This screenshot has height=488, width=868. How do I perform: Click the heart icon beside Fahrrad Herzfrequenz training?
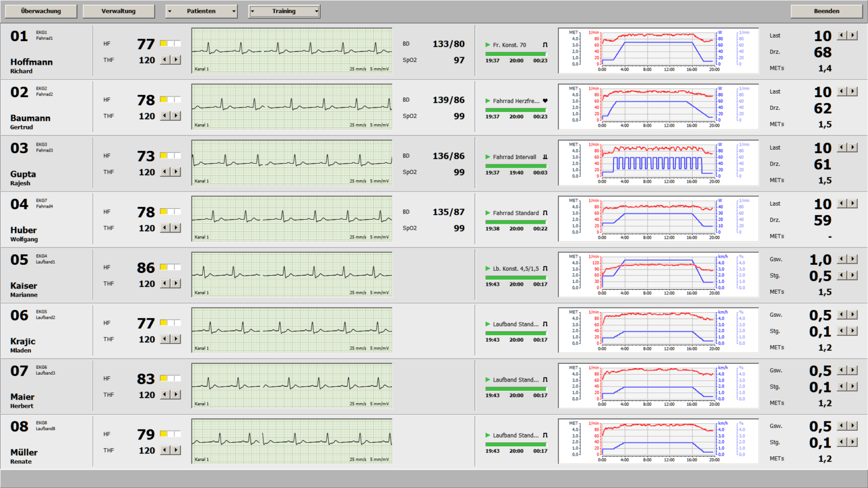(545, 101)
